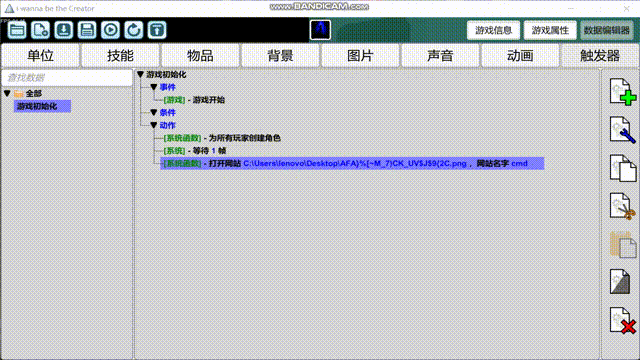Collapse the 动作 node
This screenshot has height=360, width=640.
(154, 125)
